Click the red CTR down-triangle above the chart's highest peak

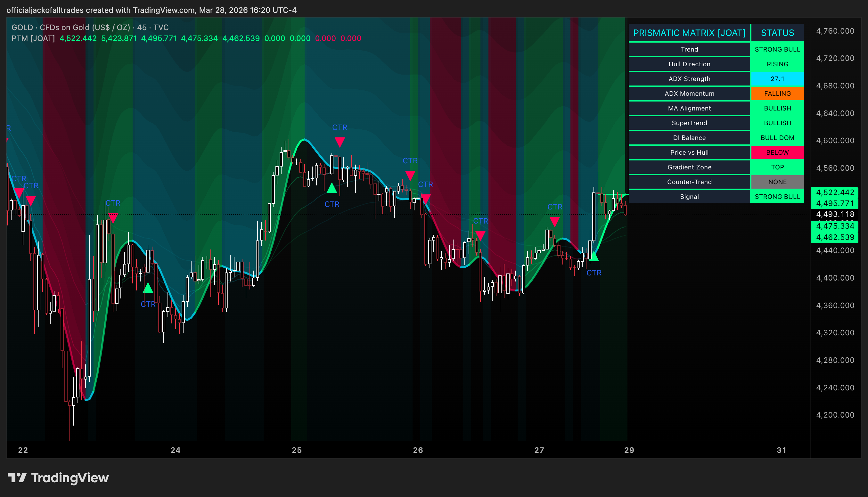[x=340, y=142]
